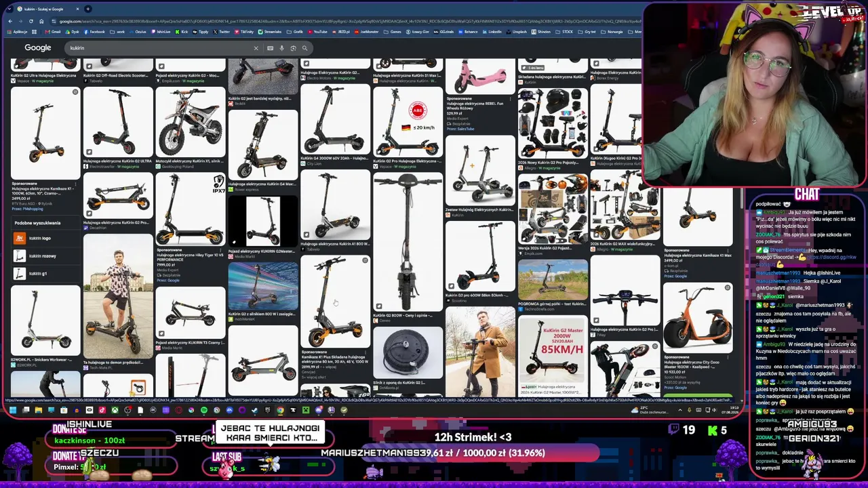This screenshot has width=868, height=488.
Task: Open Steam from the taskbar
Action: click(255, 410)
